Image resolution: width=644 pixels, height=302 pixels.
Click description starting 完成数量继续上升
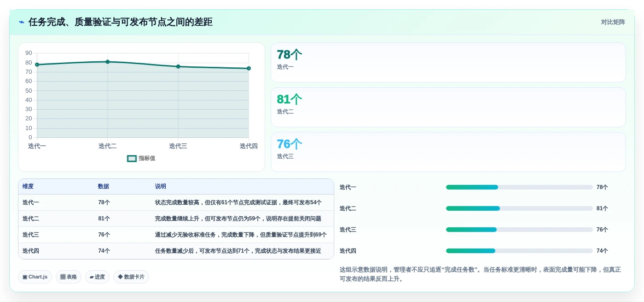click(x=238, y=219)
